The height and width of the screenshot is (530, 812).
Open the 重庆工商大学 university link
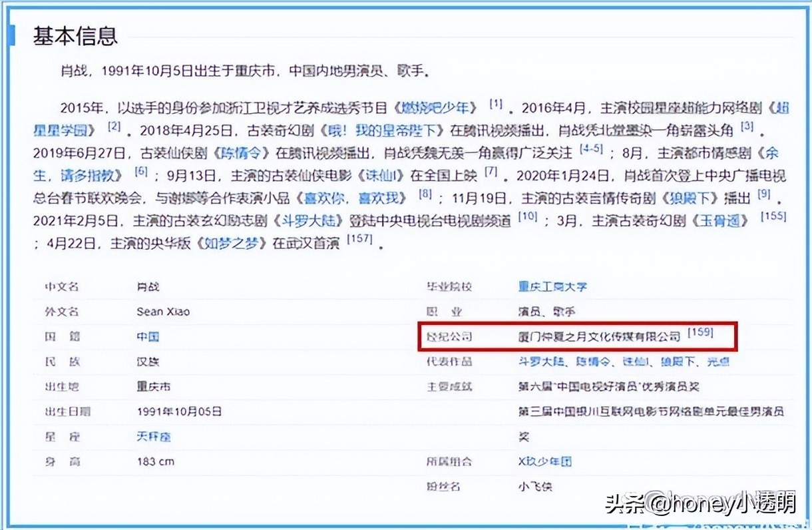click(552, 287)
